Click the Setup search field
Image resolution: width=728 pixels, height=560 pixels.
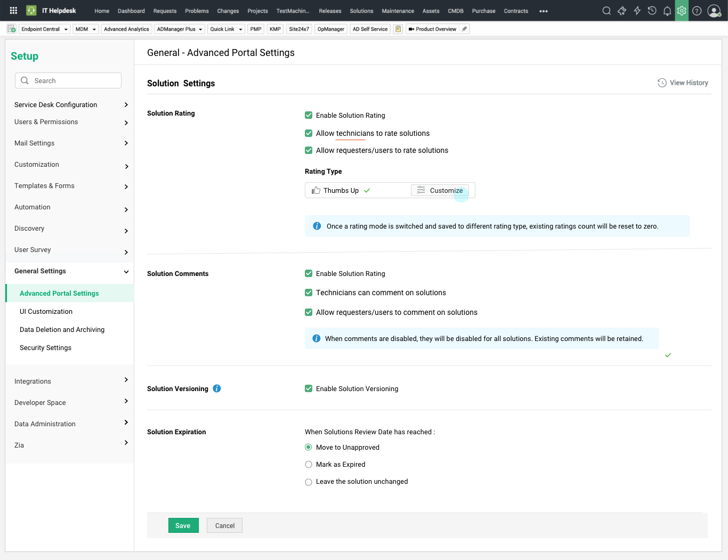(68, 80)
